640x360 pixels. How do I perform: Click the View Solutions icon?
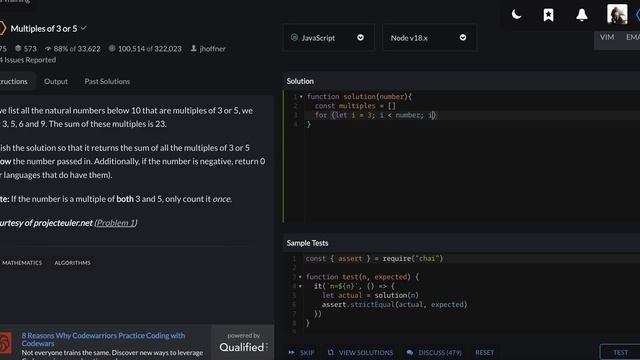(x=330, y=352)
